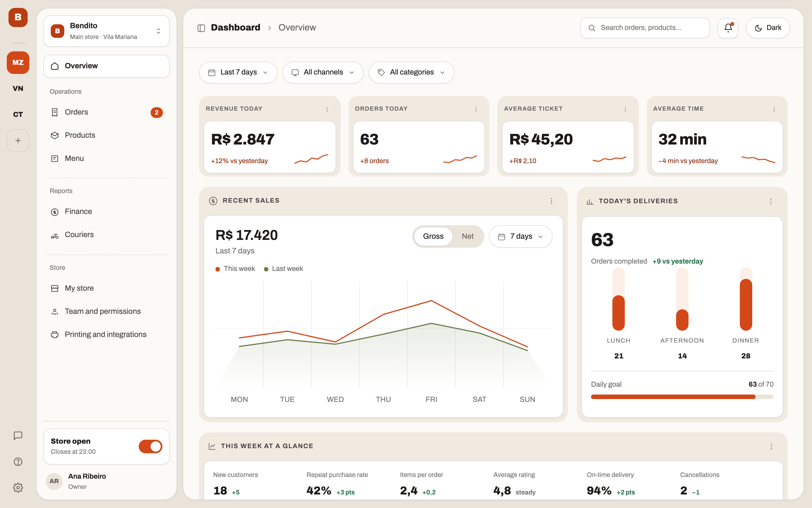The width and height of the screenshot is (812, 508).
Task: Open the chat messages icon
Action: (18, 436)
